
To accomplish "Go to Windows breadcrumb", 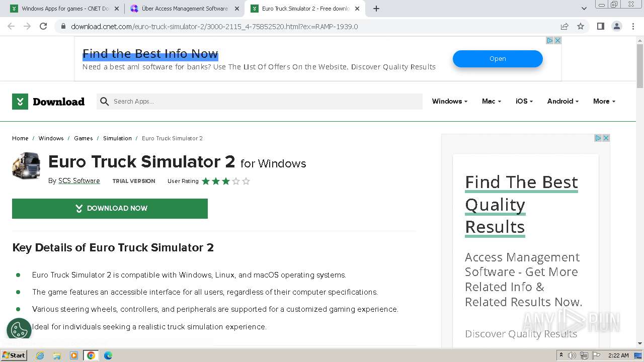I will click(x=51, y=138).
